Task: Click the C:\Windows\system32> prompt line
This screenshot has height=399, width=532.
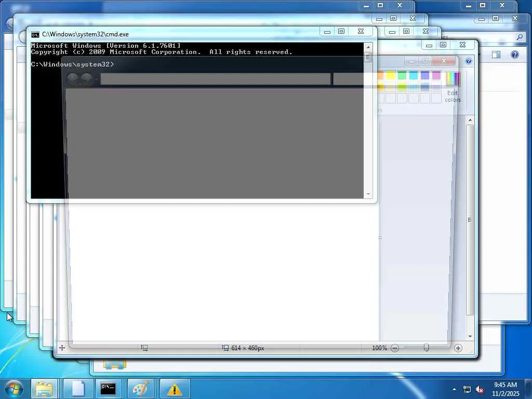Action: click(73, 64)
